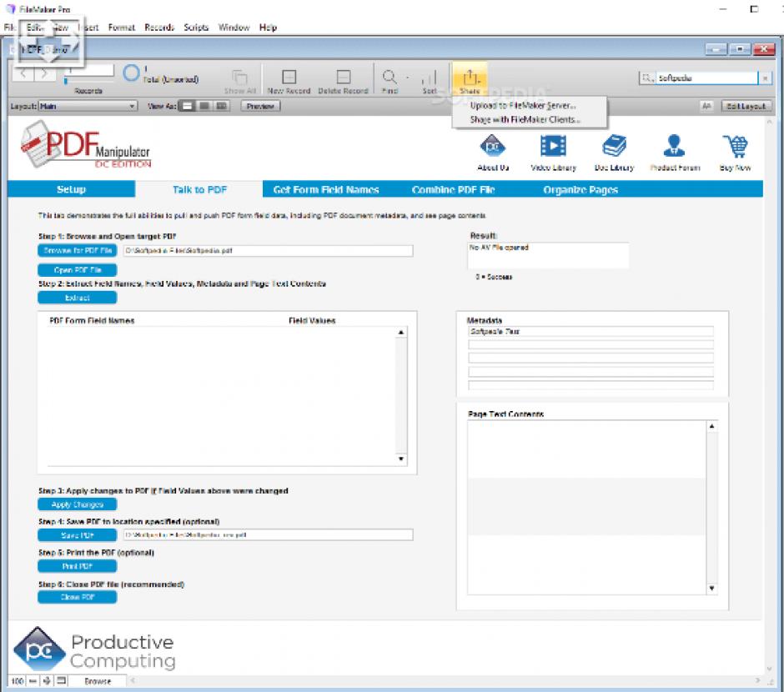Switch to Table view icon

(222, 106)
